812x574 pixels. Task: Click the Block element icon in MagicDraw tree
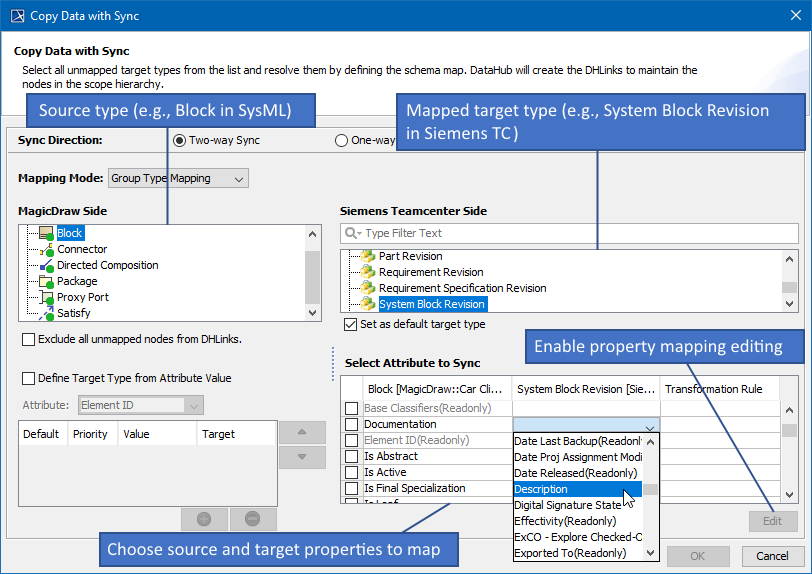(47, 233)
